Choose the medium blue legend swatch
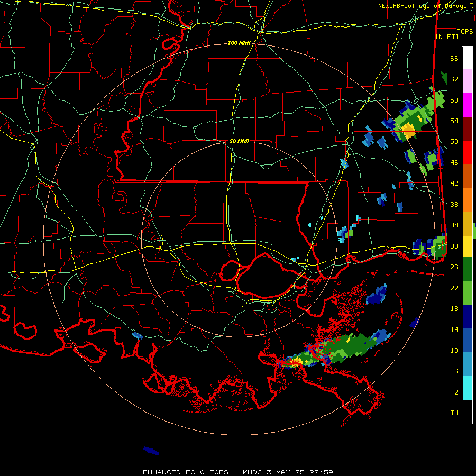This screenshot has width=476, height=476. pyautogui.click(x=467, y=340)
